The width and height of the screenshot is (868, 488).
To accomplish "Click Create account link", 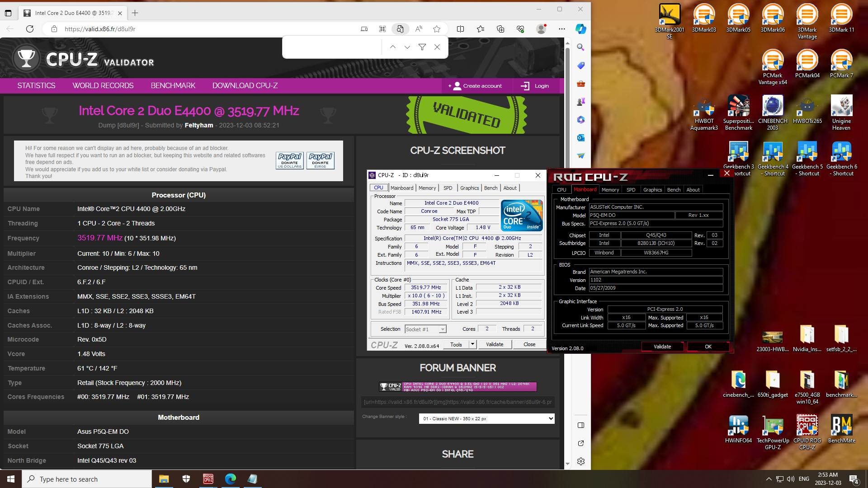I will click(x=477, y=86).
